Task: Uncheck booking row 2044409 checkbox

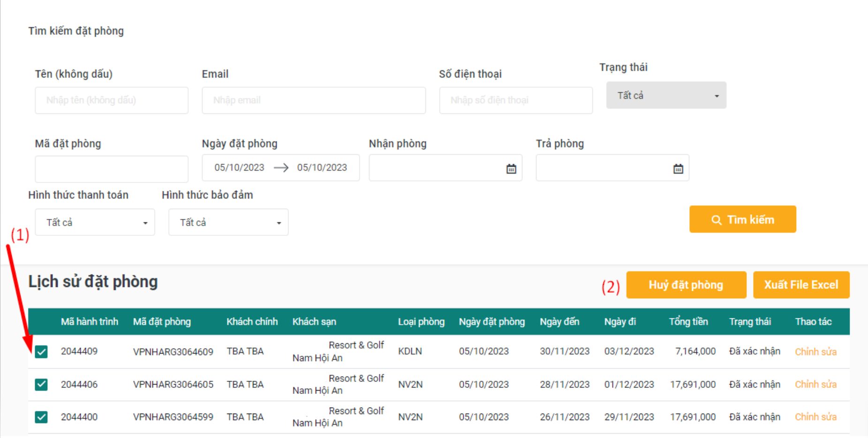Action: coord(41,352)
